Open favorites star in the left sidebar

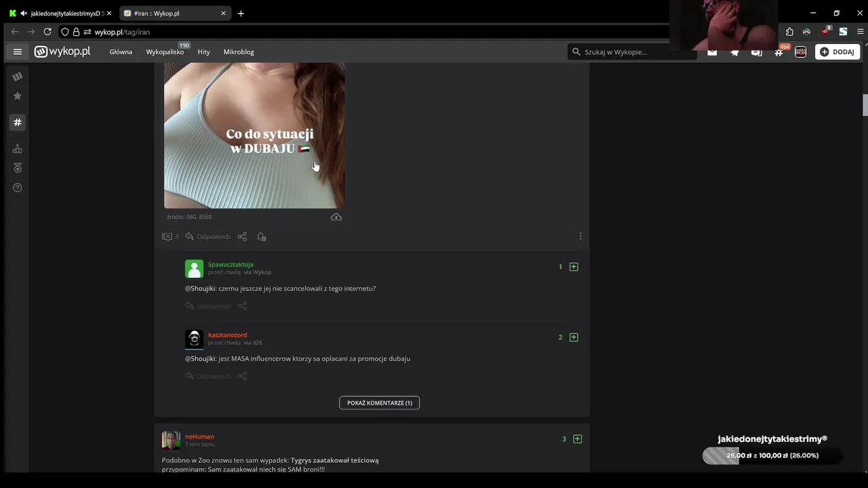18,96
